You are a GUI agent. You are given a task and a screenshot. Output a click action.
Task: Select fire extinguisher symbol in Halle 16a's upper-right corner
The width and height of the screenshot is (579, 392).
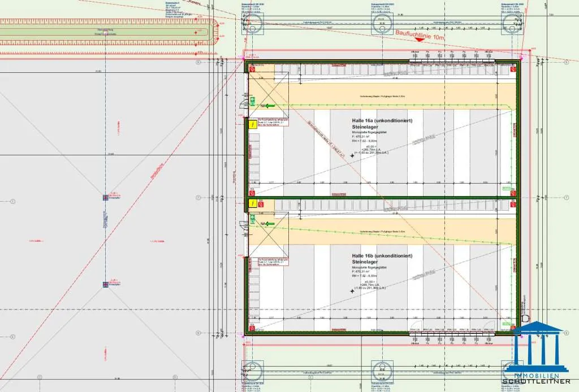[513, 68]
